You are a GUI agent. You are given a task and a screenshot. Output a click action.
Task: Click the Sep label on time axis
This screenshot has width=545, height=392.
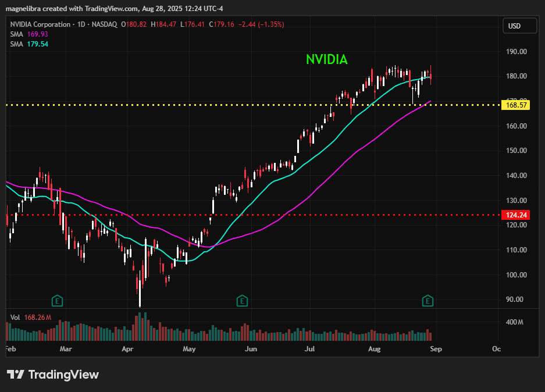[436, 348]
